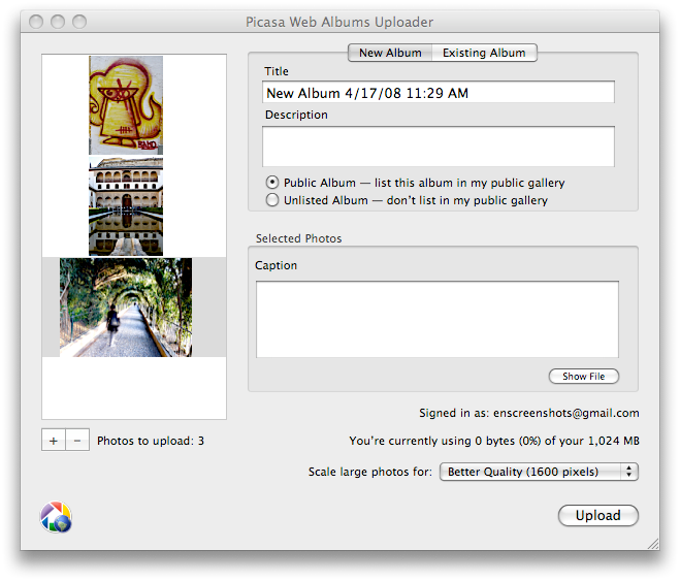Select the Unlisted Album radio button
680x581 pixels.
pyautogui.click(x=272, y=200)
